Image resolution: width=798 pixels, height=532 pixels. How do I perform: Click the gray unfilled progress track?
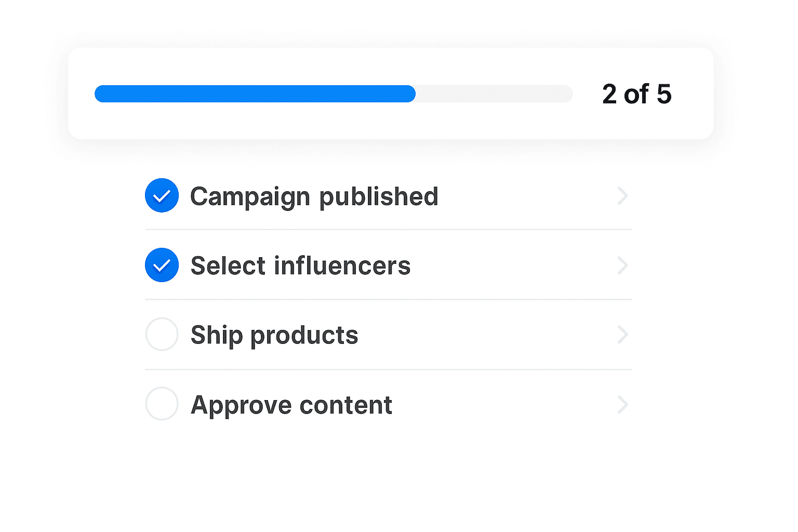pos(494,94)
